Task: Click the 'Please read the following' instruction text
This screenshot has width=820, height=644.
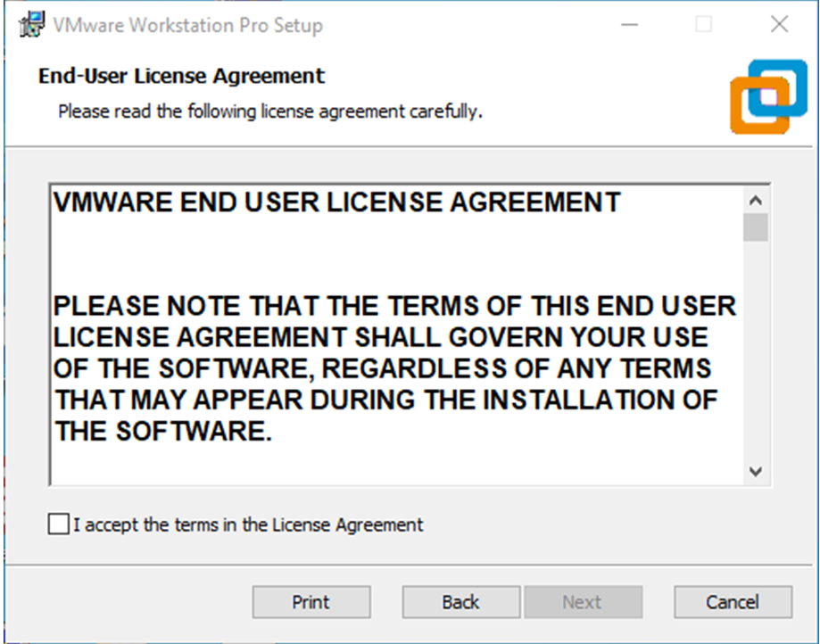Action: click(269, 111)
